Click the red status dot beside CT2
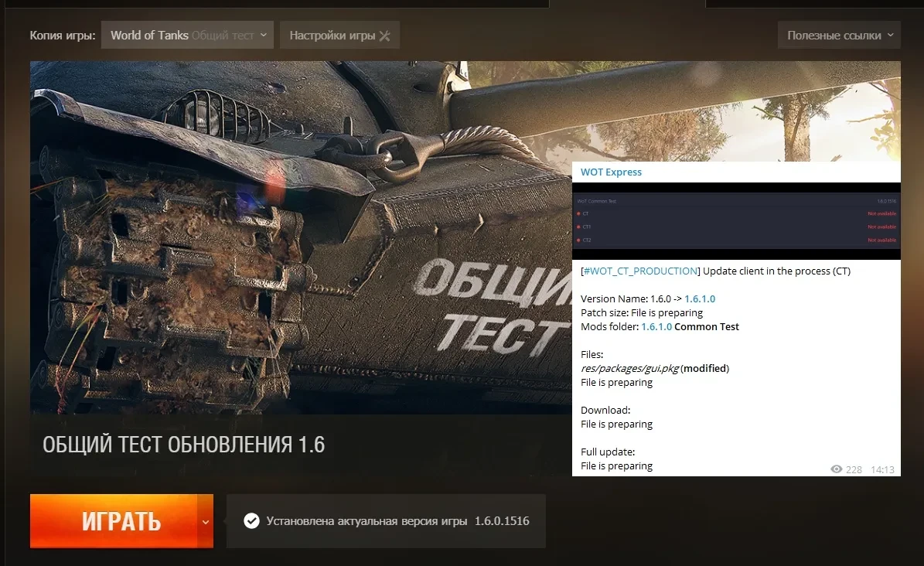Viewport: 924px width, 566px height. (x=578, y=240)
